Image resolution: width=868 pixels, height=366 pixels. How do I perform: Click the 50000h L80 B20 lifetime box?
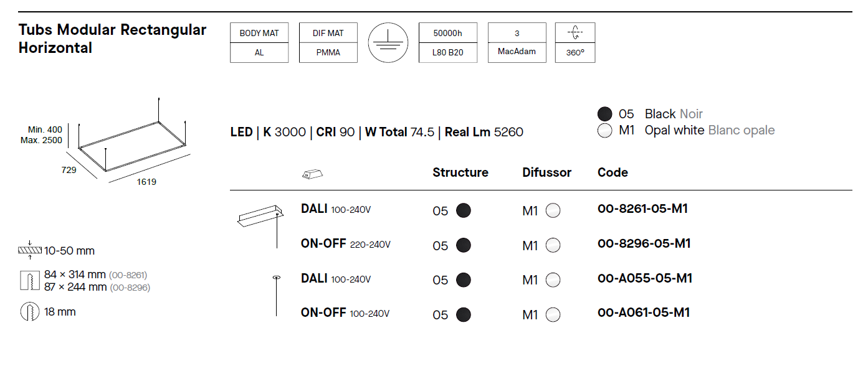(448, 43)
